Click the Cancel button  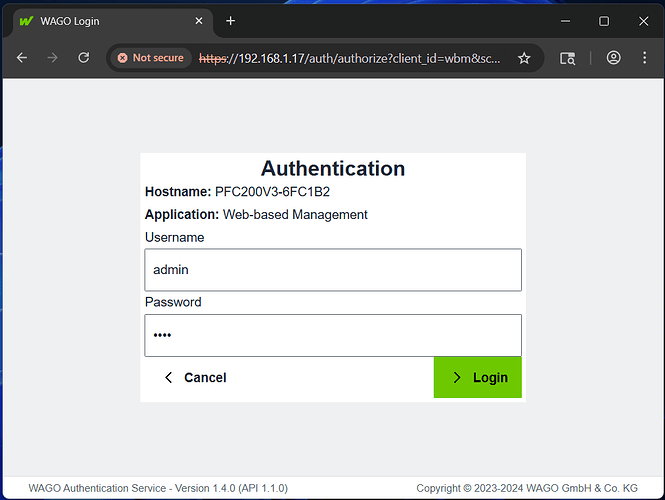click(196, 377)
